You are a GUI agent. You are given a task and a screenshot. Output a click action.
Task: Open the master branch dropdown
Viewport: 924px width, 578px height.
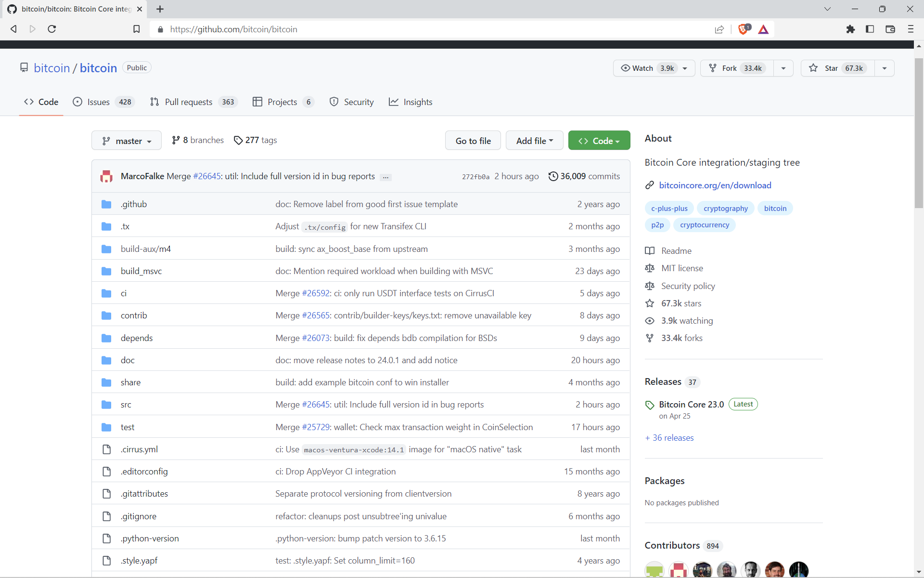tap(126, 140)
